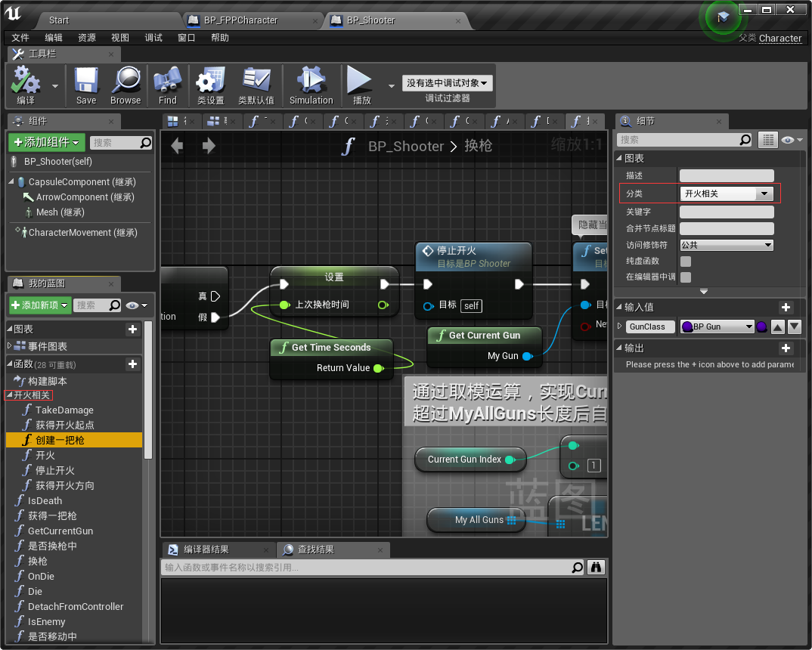
Task: Open access specifier (公共) dropdown
Action: point(727,245)
